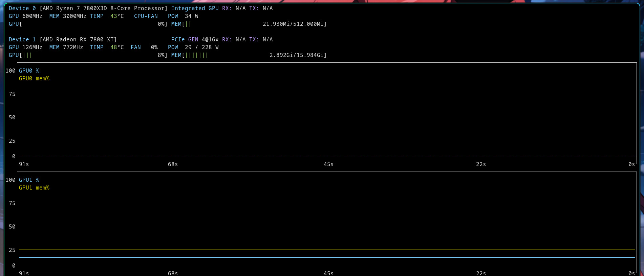Select the "MEM 772MHz" clock reading
Screen dimensions: 644x276
[66, 47]
